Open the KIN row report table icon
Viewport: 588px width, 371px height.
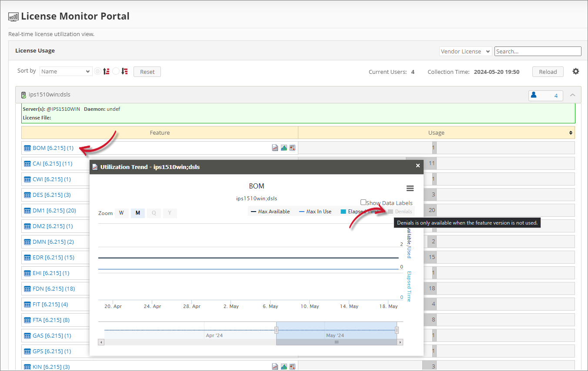tap(292, 367)
